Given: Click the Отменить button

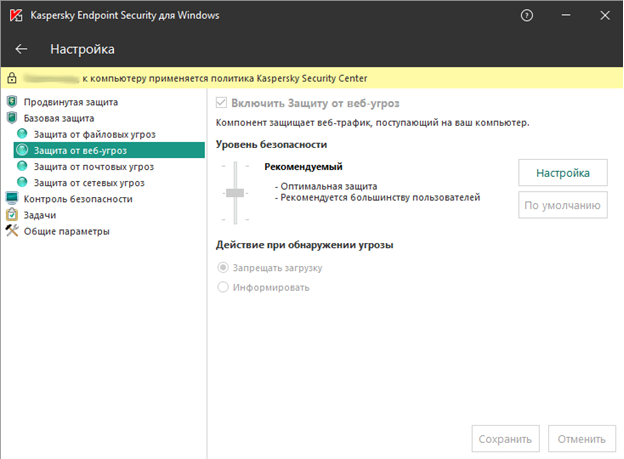Looking at the screenshot, I should [x=582, y=439].
